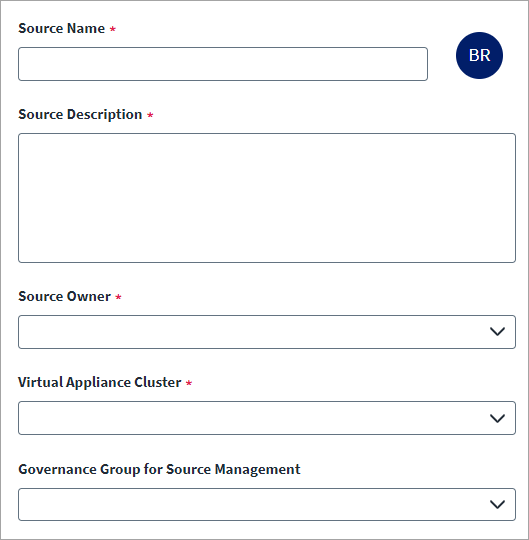Click inside the Source Description text area
The width and height of the screenshot is (529, 540).
coord(267,198)
